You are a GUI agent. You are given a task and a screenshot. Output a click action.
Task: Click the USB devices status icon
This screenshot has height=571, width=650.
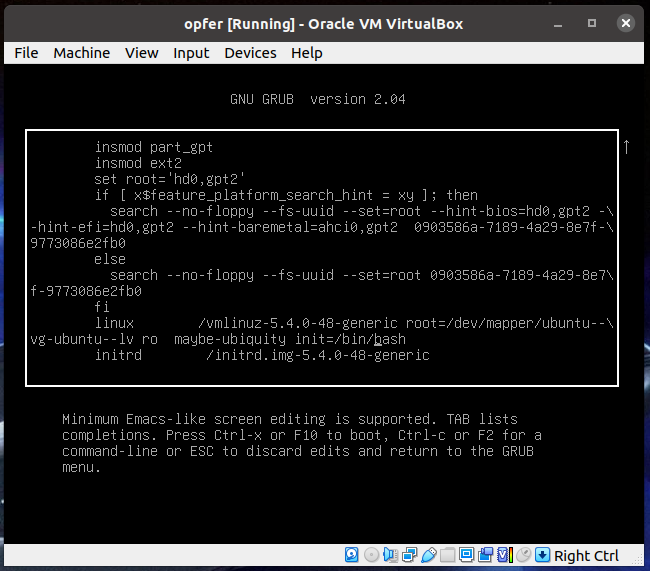[x=429, y=555]
